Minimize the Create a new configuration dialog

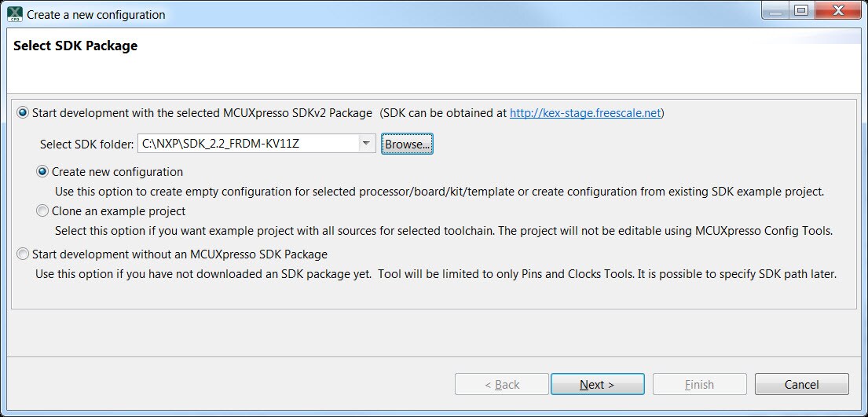point(777,10)
